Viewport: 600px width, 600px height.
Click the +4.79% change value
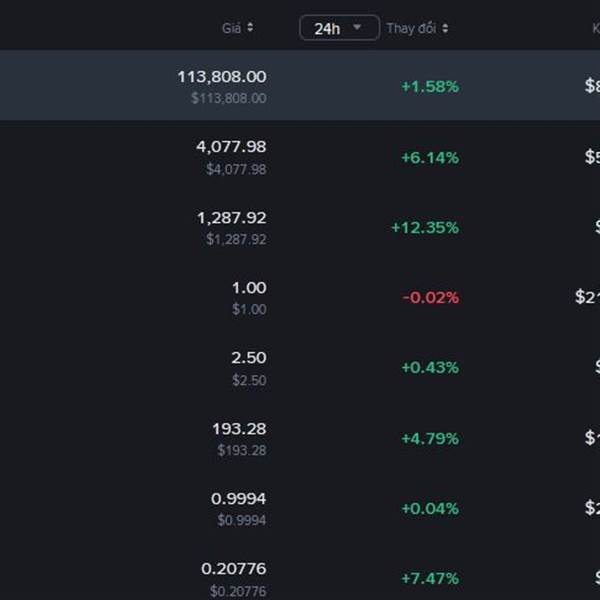(430, 439)
